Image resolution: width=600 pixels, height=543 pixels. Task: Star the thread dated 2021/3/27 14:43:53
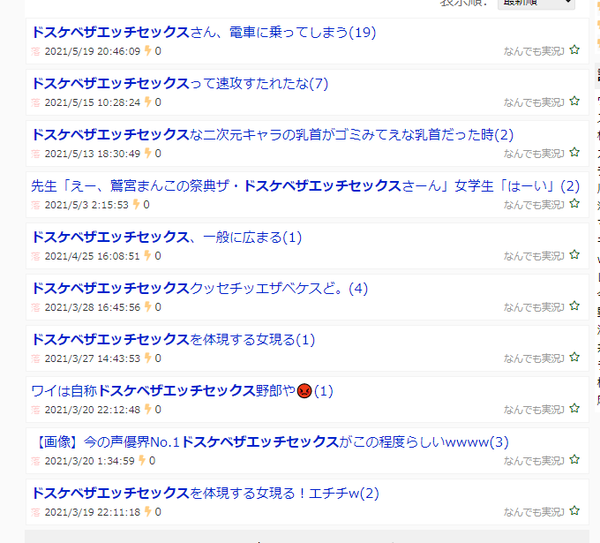[x=574, y=357]
